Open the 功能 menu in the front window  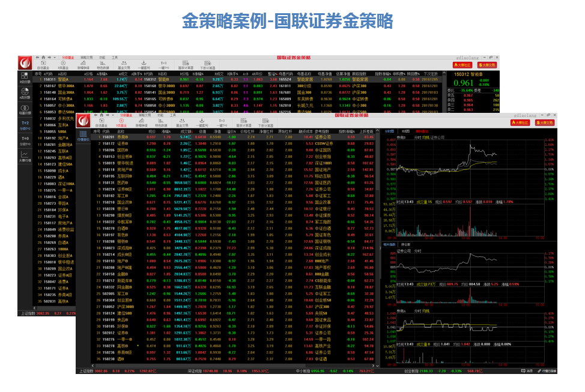(x=160, y=115)
